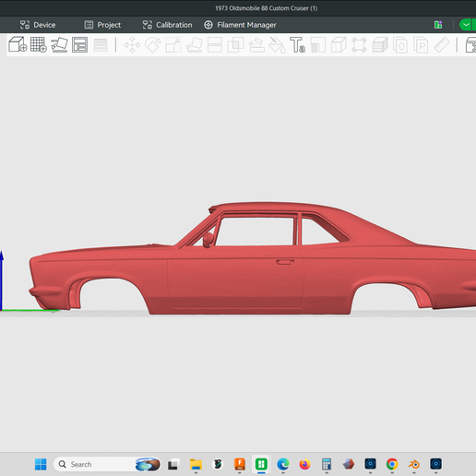The height and width of the screenshot is (476, 476).
Task: Open the Mesh boolean tool with overlapping squares
Action: point(235,45)
